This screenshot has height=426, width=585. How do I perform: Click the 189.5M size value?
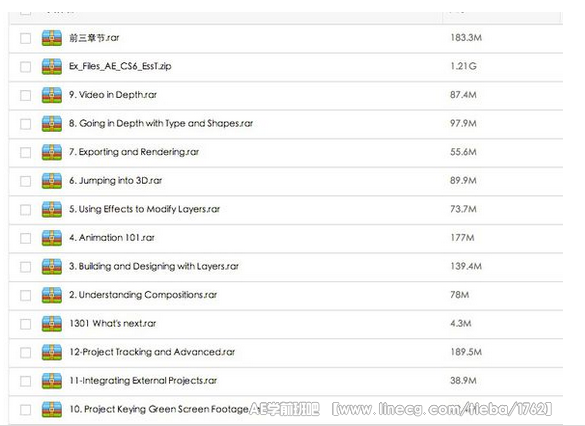click(466, 352)
